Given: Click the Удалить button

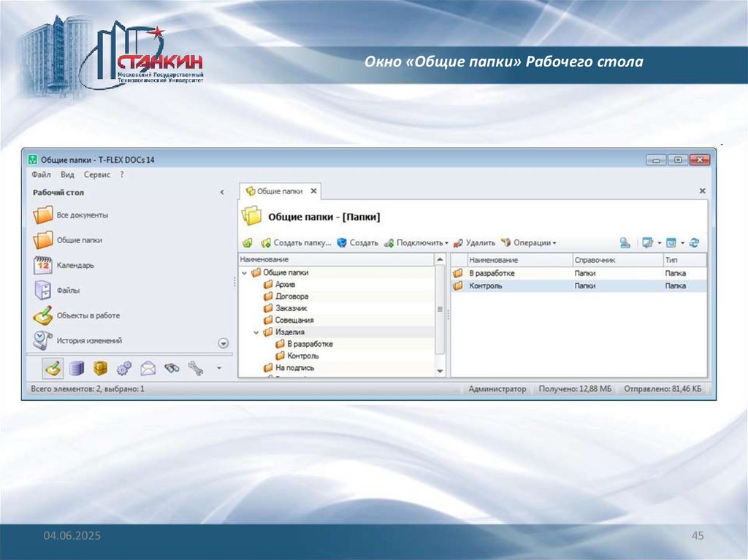Looking at the screenshot, I should 475,243.
